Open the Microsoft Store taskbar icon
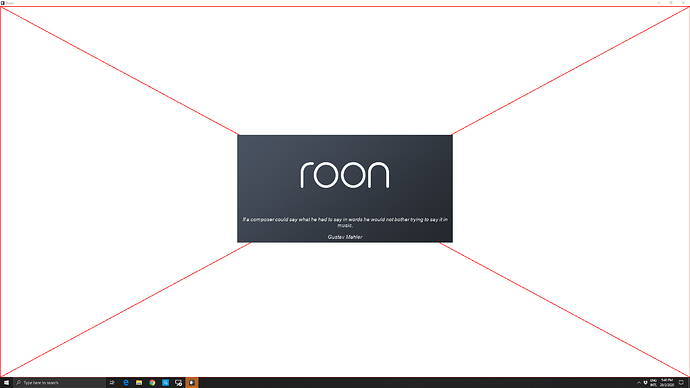 click(165, 383)
